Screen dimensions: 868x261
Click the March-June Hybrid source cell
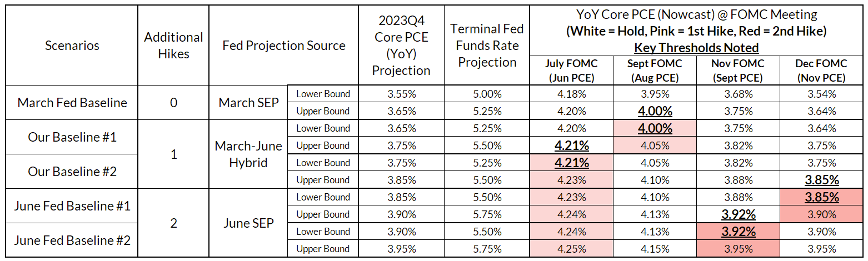coord(248,154)
